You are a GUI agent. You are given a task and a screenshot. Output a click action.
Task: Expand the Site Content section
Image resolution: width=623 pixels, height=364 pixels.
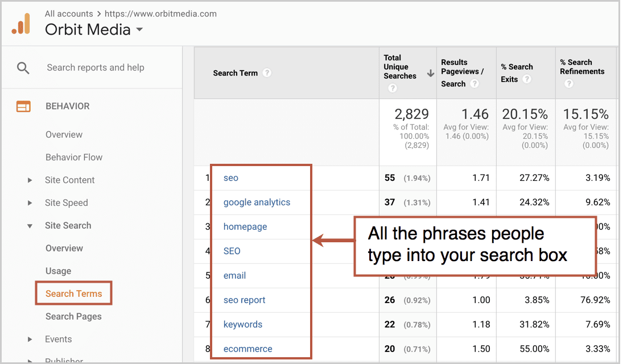click(x=30, y=180)
